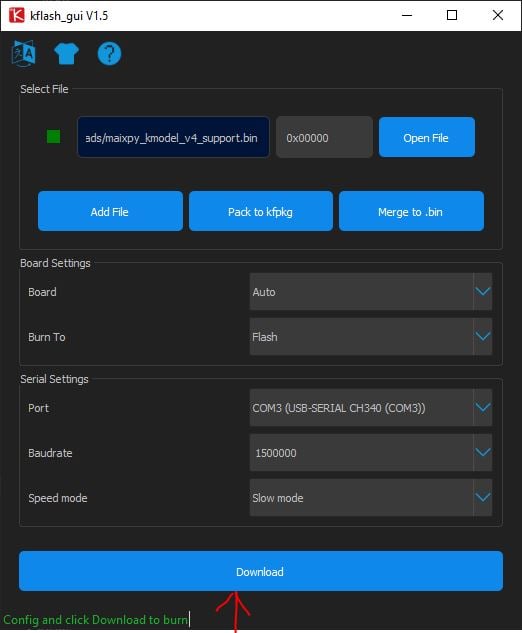522x633 pixels.
Task: Open the language translation icon
Action: tap(24, 53)
